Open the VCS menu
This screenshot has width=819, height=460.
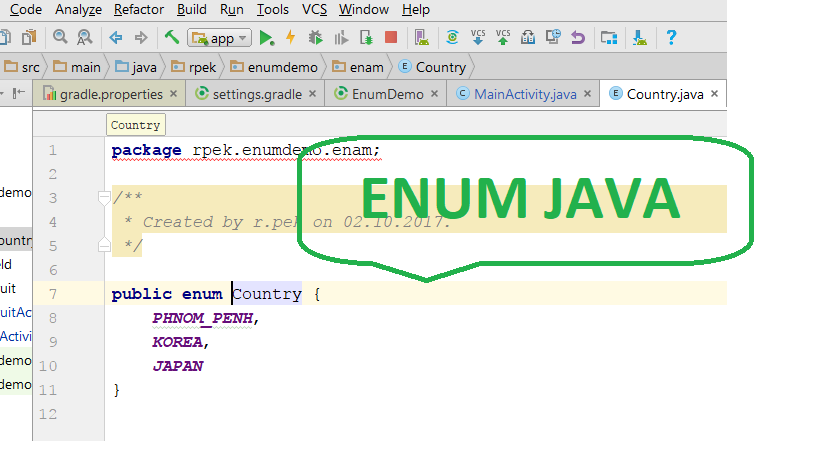pyautogui.click(x=314, y=9)
